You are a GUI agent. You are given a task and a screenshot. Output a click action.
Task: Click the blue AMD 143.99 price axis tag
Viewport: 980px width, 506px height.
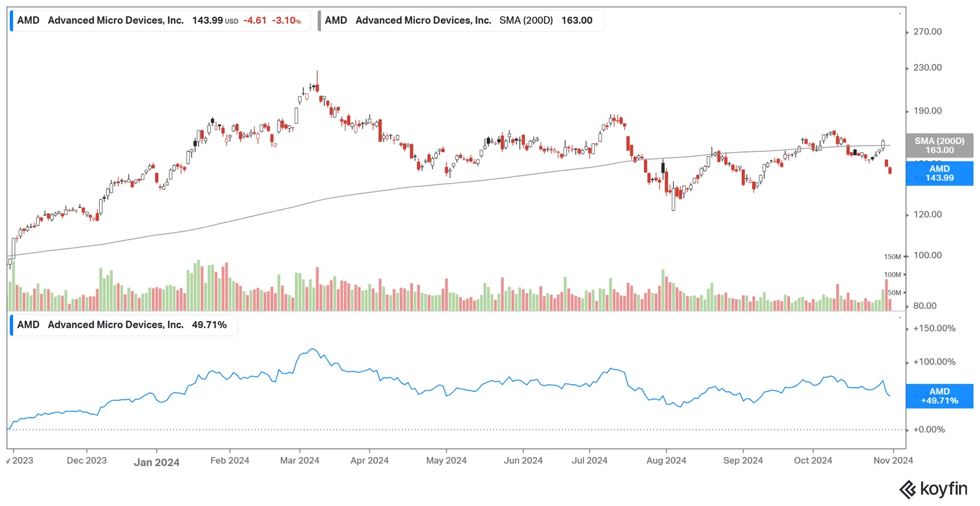pyautogui.click(x=940, y=173)
